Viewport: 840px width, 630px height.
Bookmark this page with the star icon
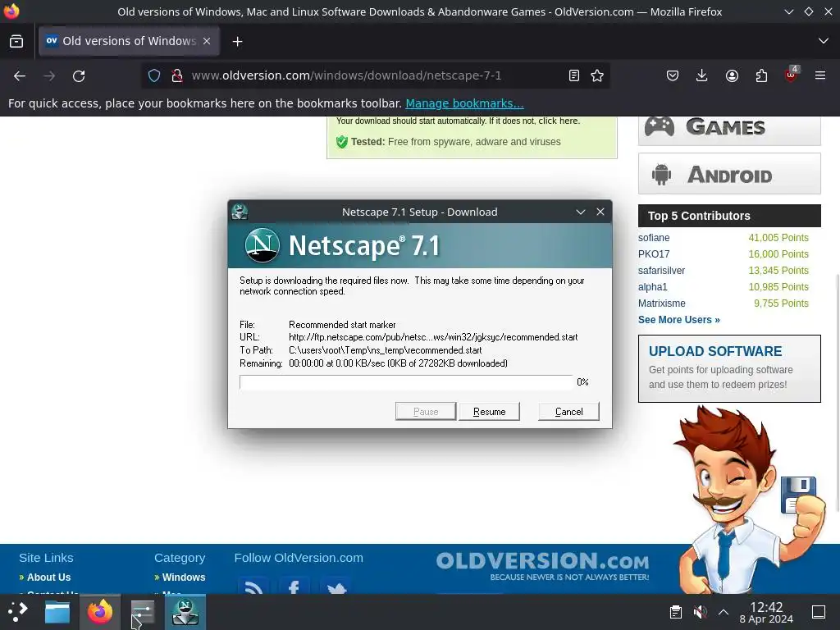coord(597,75)
